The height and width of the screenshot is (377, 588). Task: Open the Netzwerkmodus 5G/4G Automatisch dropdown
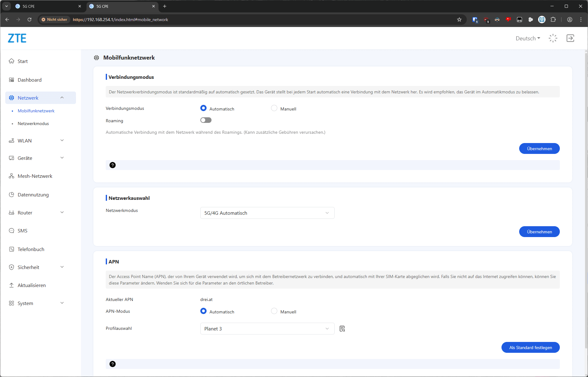(267, 213)
